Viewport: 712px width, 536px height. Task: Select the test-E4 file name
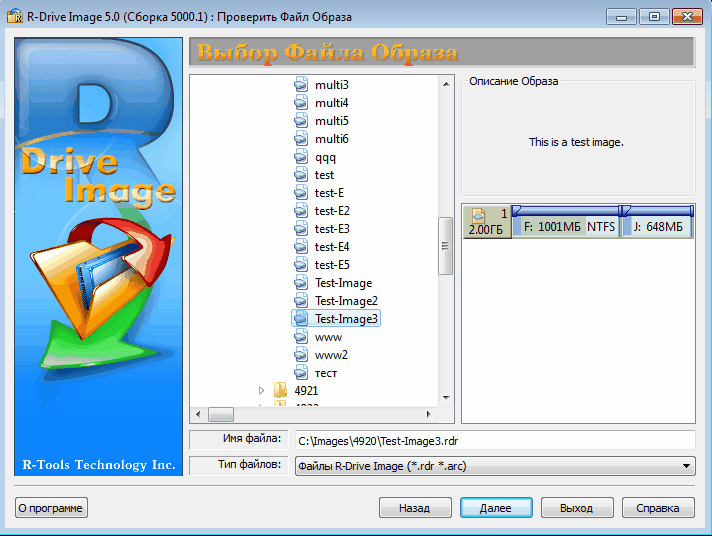(332, 247)
